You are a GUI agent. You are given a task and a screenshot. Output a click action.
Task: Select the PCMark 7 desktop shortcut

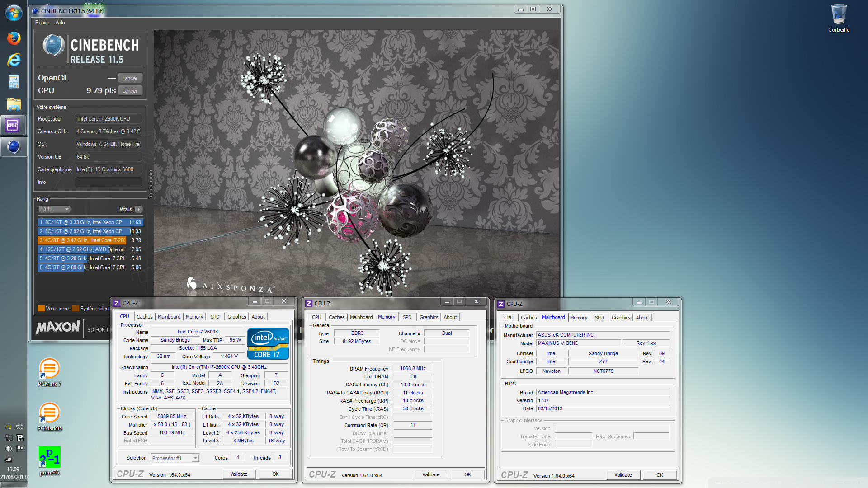pos(49,372)
